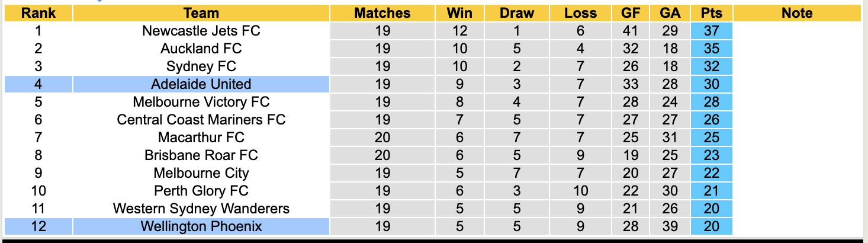Image resolution: width=868 pixels, height=243 pixels.
Task: Click the highlighted Wellington Phoenix team name
Action: [201, 226]
